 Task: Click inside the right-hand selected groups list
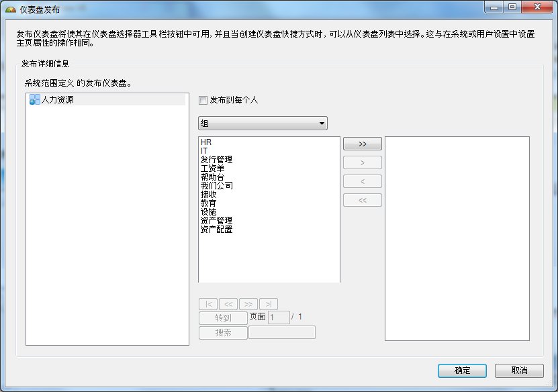(457, 239)
